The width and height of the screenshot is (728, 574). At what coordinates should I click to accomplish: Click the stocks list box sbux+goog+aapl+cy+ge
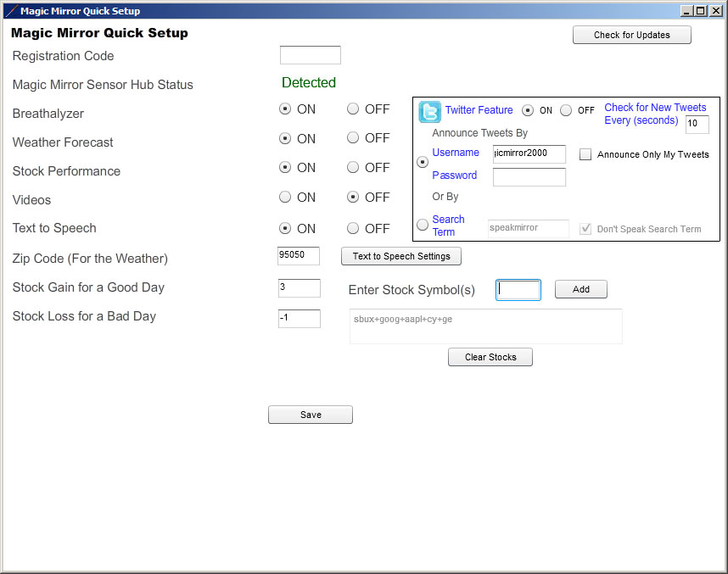click(x=485, y=326)
